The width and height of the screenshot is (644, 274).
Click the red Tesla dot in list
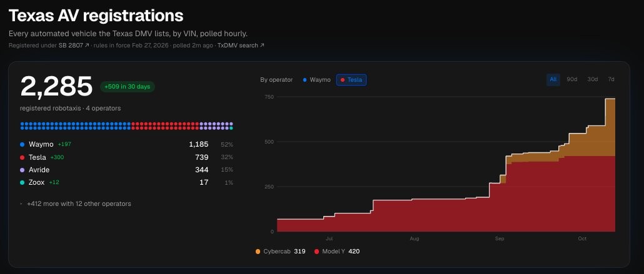tap(22, 157)
